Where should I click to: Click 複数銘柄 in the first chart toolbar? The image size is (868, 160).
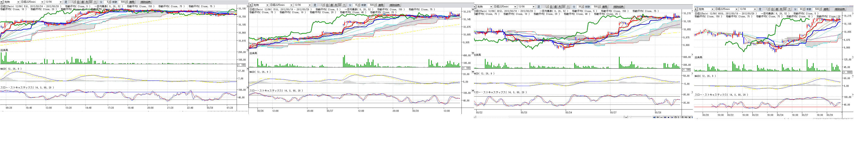click(x=146, y=2)
